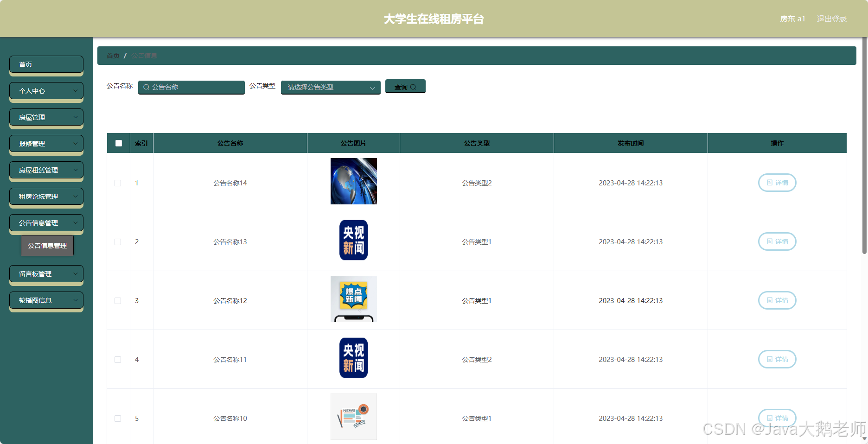Click the 公告名称13 cell
The width and height of the screenshot is (868, 444).
(x=230, y=242)
